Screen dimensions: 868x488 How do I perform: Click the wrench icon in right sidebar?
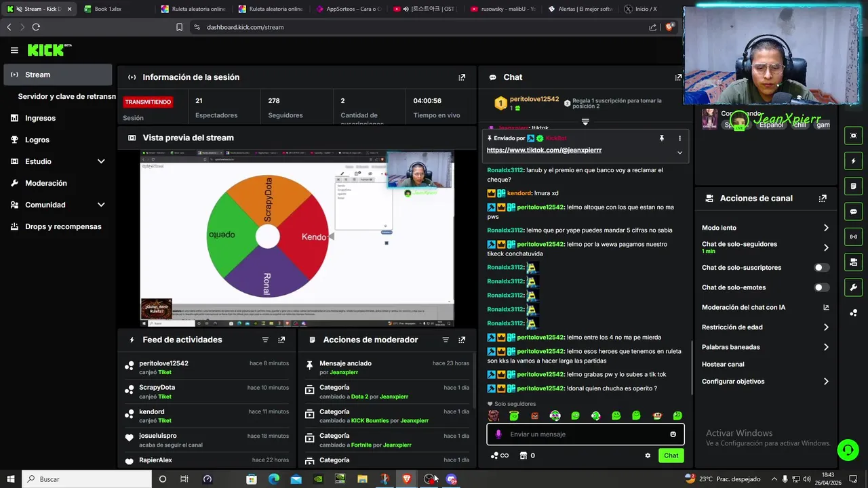point(854,287)
